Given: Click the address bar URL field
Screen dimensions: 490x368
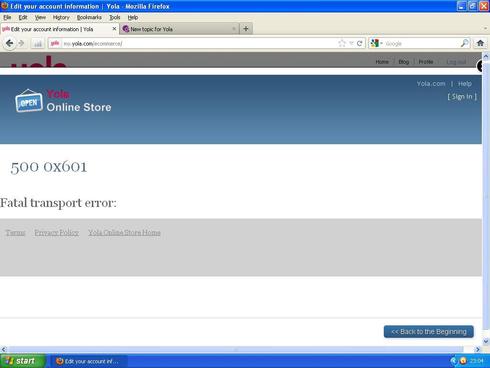Looking at the screenshot, I should click(199, 43).
